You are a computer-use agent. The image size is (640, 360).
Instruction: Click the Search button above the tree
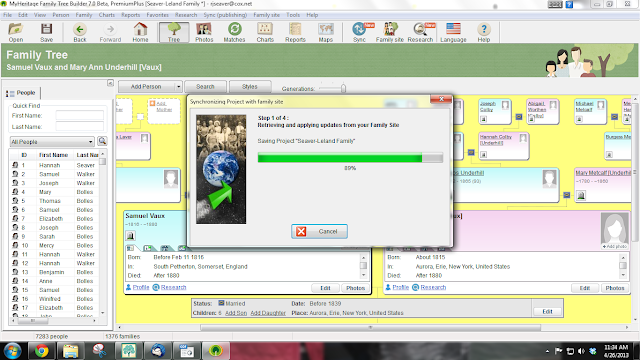205,87
